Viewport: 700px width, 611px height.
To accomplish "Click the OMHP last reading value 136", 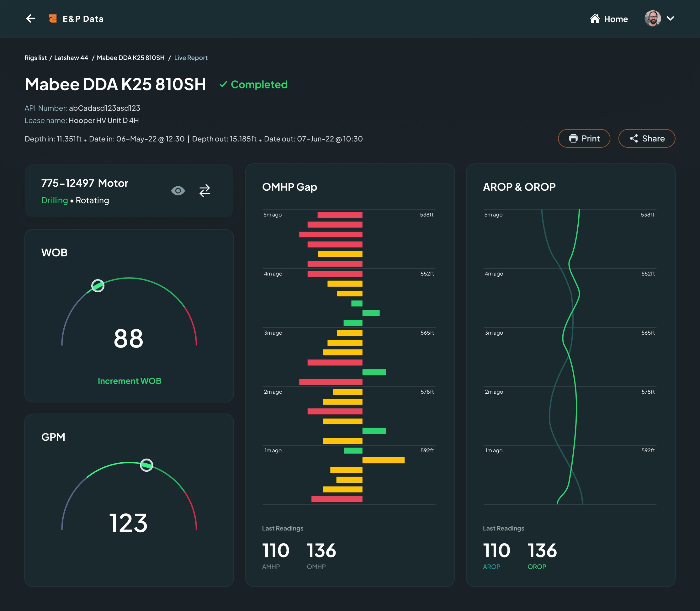I will pyautogui.click(x=321, y=551).
